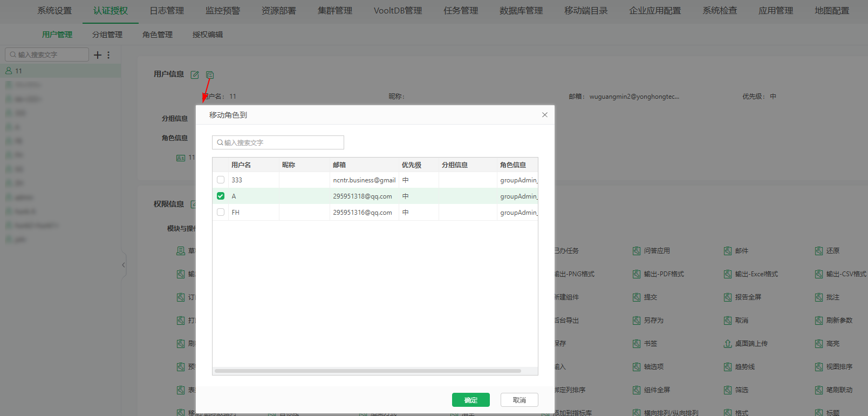This screenshot has width=868, height=416.
Task: Click the 书签 permission icon
Action: tap(637, 344)
